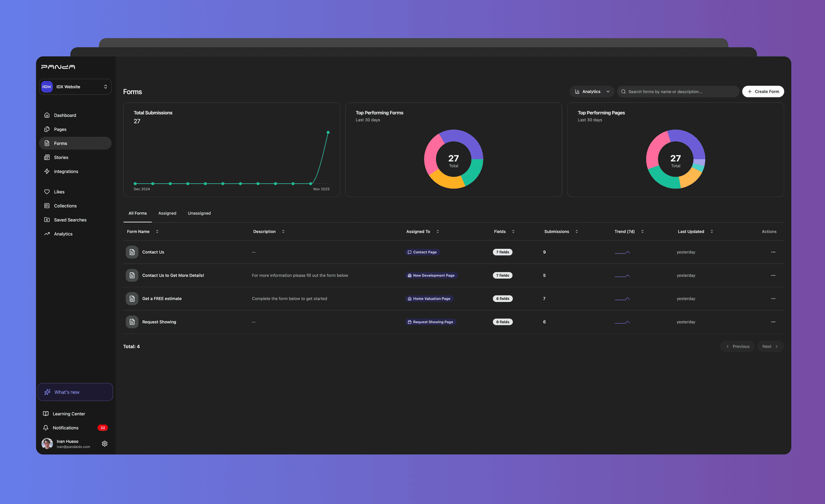Open the settings gear next to Ivan Hueso
The image size is (825, 504).
point(104,443)
